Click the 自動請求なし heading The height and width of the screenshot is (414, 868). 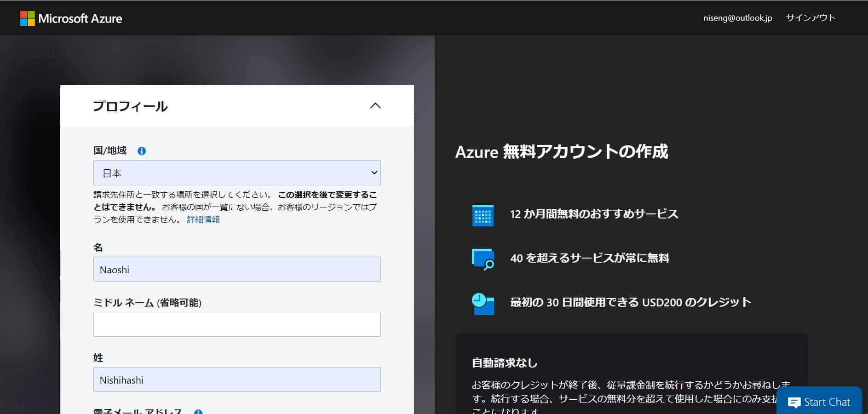[505, 363]
